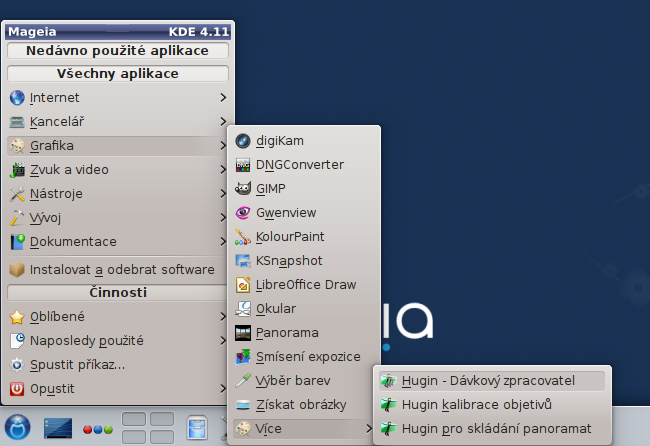Click the Kancelář keyboard icon
Image resolution: width=650 pixels, height=446 pixels.
tap(17, 122)
